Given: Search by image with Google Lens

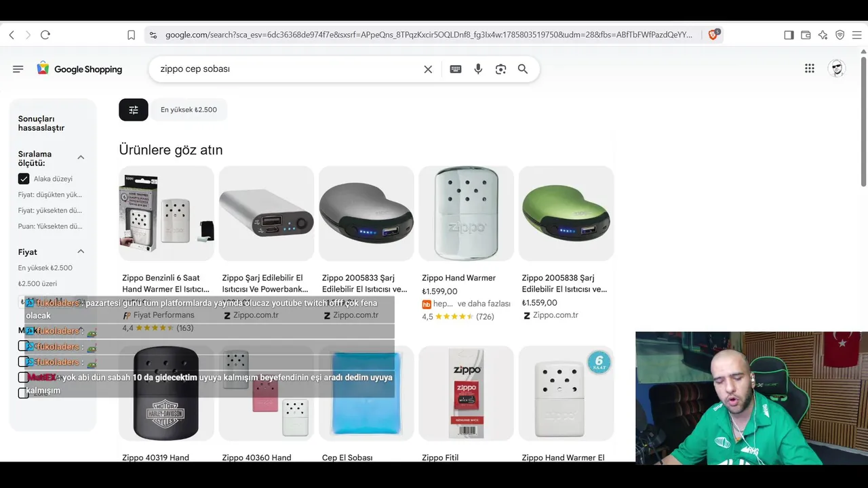Looking at the screenshot, I should pyautogui.click(x=500, y=69).
